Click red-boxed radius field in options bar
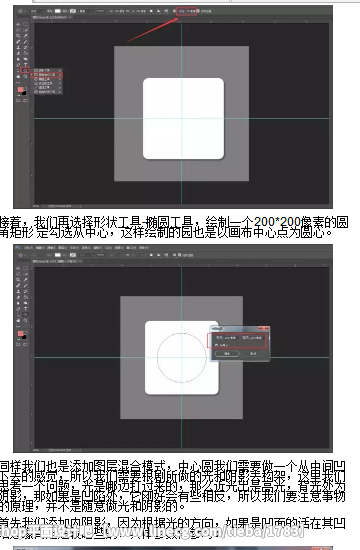This screenshot has height=550, width=360. (x=186, y=11)
